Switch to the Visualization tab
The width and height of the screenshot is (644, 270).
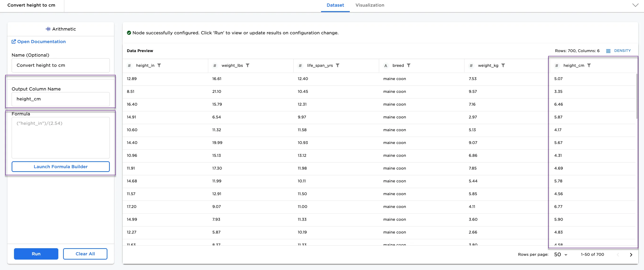[370, 5]
